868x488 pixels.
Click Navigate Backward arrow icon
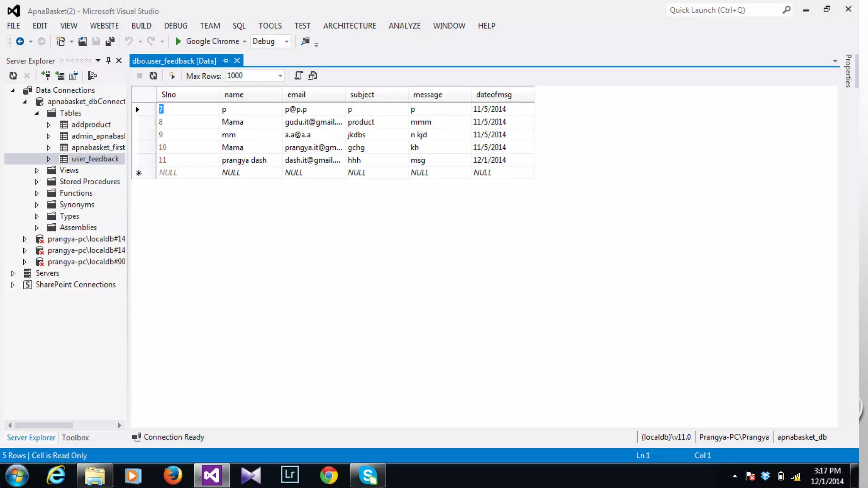point(19,42)
